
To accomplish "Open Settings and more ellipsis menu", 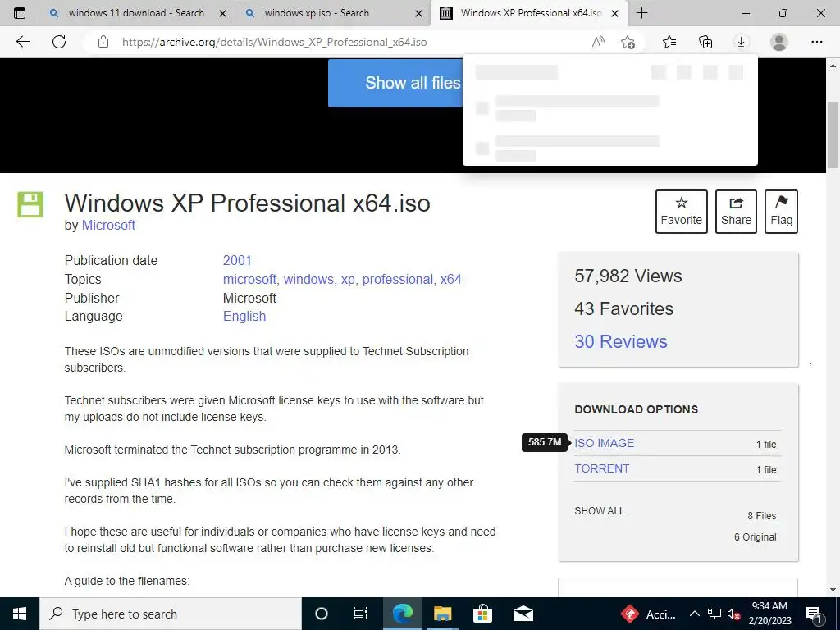I will (x=817, y=42).
